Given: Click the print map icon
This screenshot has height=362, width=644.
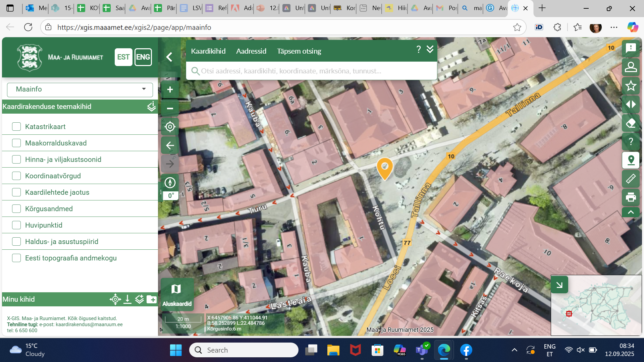Looking at the screenshot, I should 631,197.
